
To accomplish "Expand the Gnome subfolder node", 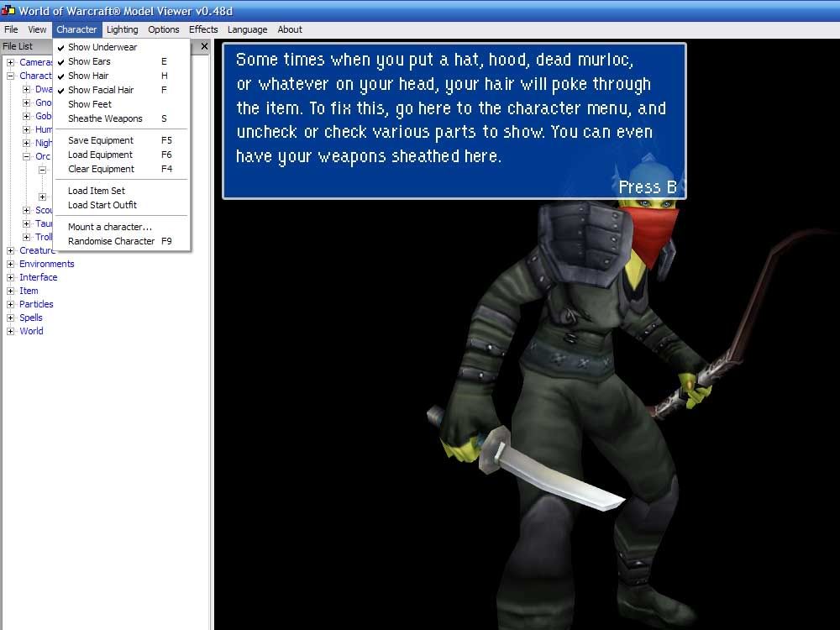I will 26,102.
